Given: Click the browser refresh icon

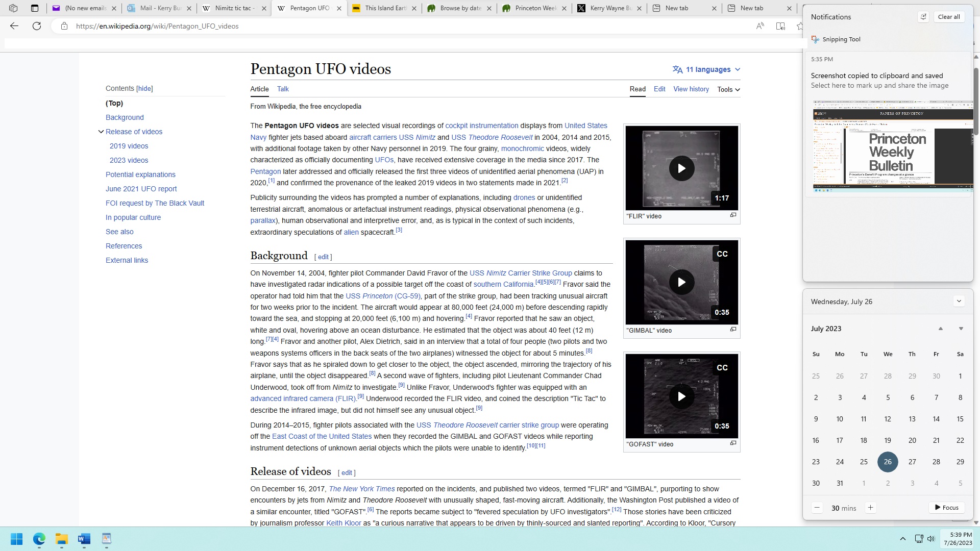Looking at the screenshot, I should pos(37,26).
